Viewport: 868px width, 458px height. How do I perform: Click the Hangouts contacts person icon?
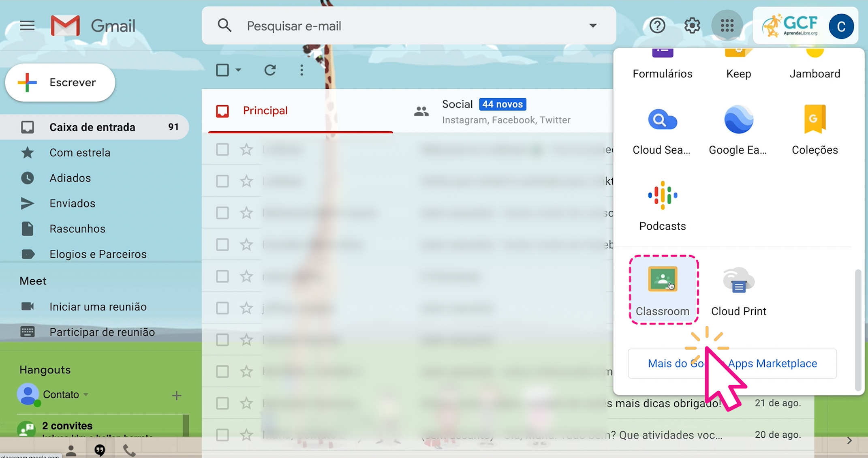pos(71,450)
